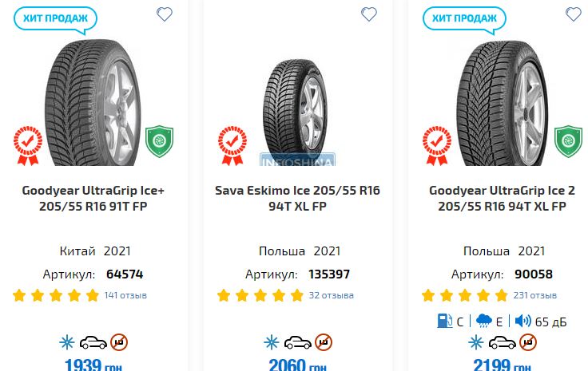Add Goodyear UltraGrip Ice+ to favorites heart

(x=165, y=14)
